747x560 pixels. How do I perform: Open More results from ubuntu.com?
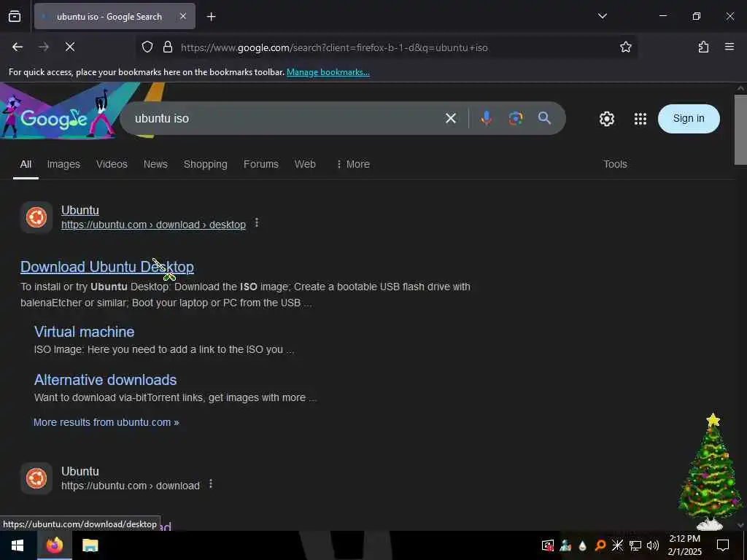coord(107,422)
